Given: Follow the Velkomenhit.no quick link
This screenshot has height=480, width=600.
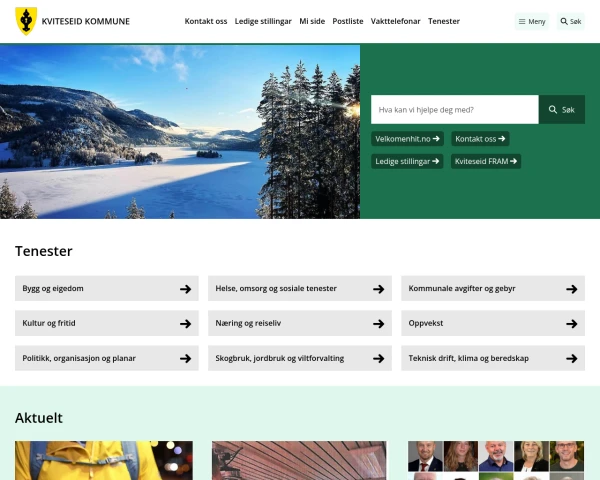Looking at the screenshot, I should click(x=408, y=139).
